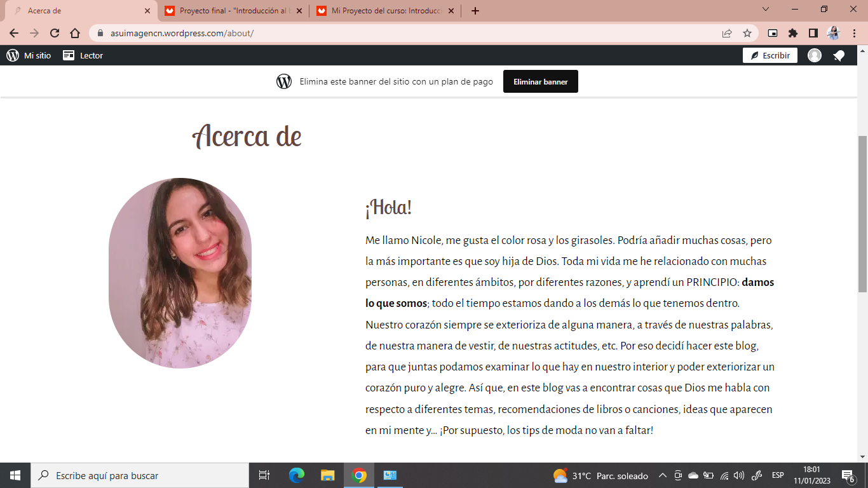Open WordPress notifications bell
Viewport: 868px width, 488px height.
click(x=839, y=56)
